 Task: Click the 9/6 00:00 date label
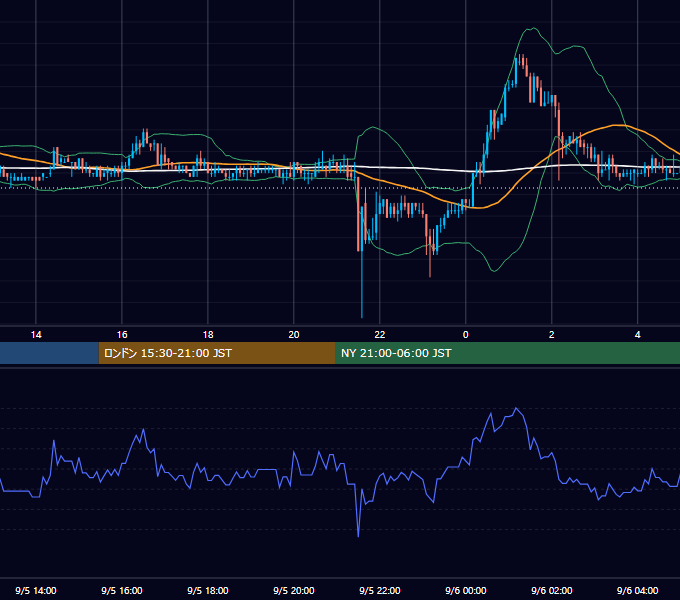[x=465, y=590]
